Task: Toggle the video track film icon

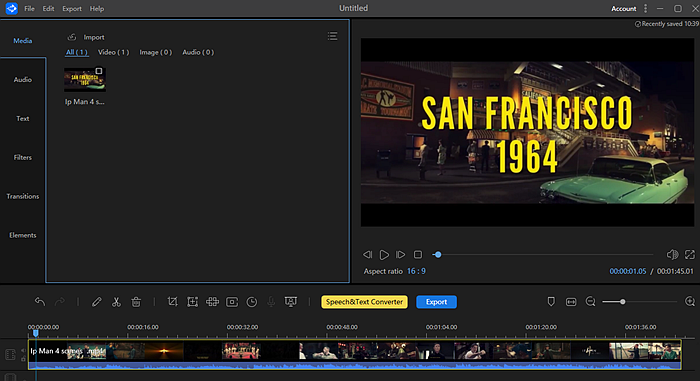Action: pos(10,355)
